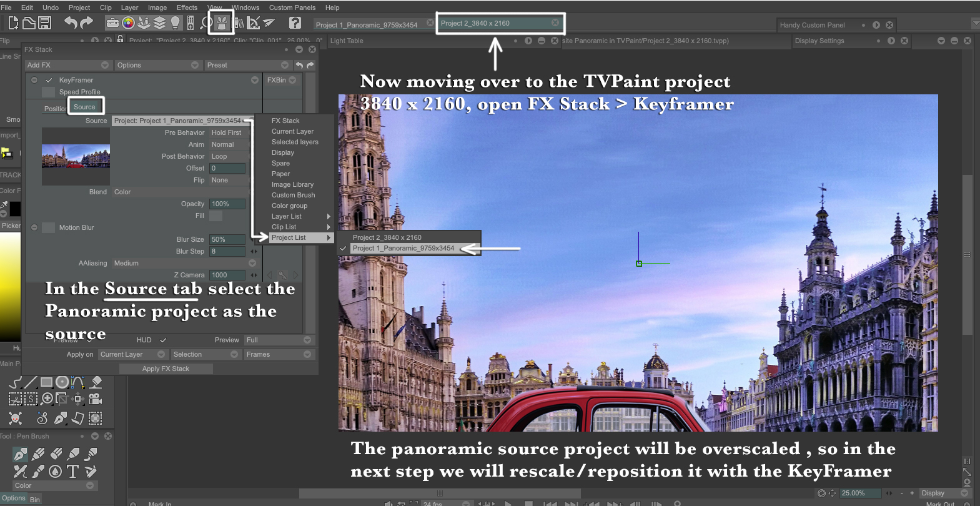
Task: Switch to the Bin tab
Action: coord(35,499)
